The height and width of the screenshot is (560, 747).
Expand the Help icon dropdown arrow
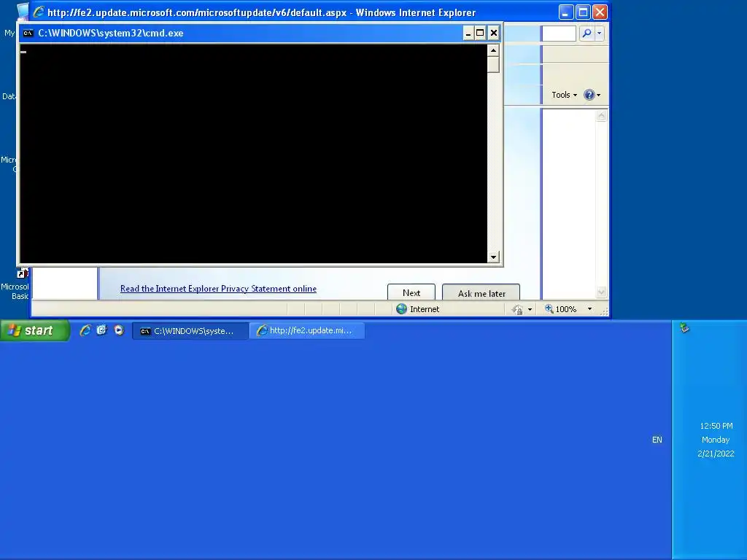(x=599, y=96)
